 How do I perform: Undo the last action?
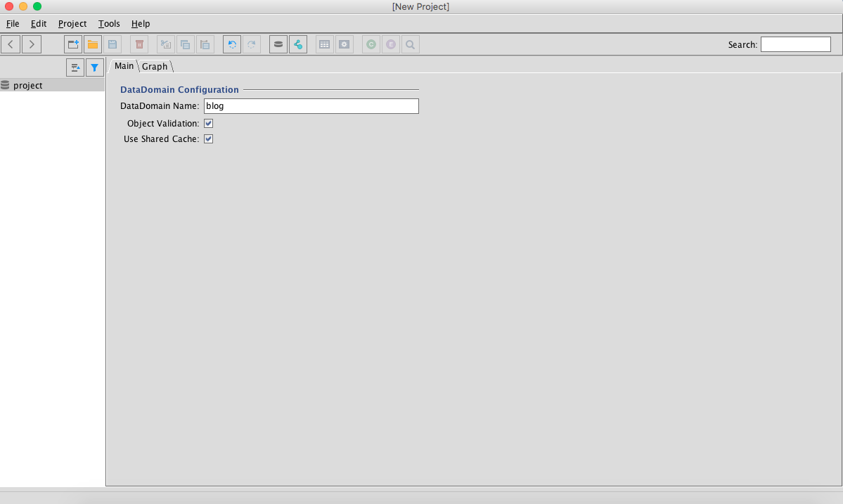click(x=232, y=44)
